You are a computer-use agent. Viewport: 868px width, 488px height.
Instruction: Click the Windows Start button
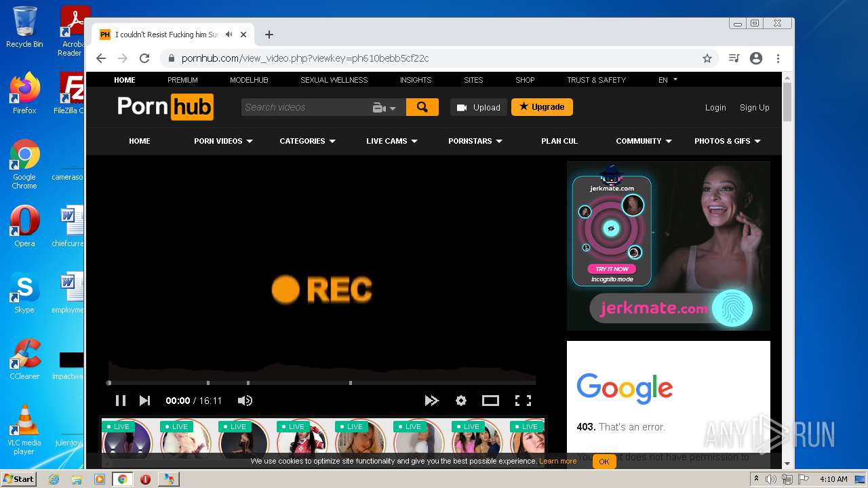[18, 479]
